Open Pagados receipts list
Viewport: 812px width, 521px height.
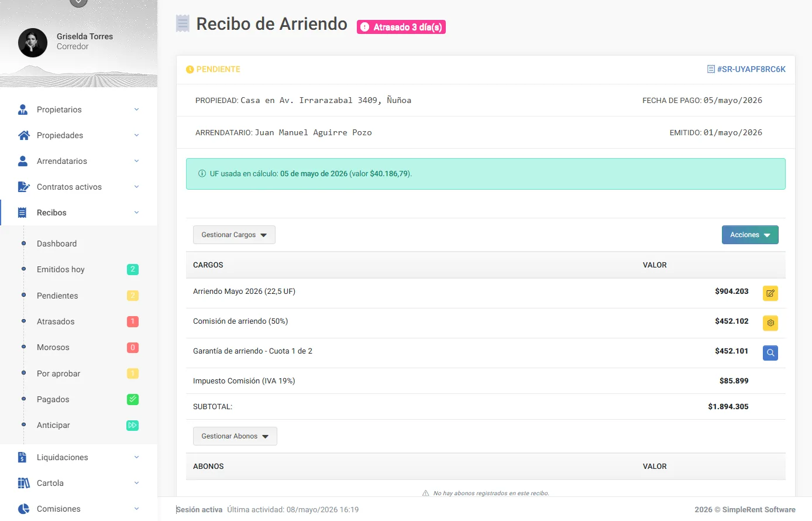(53, 399)
